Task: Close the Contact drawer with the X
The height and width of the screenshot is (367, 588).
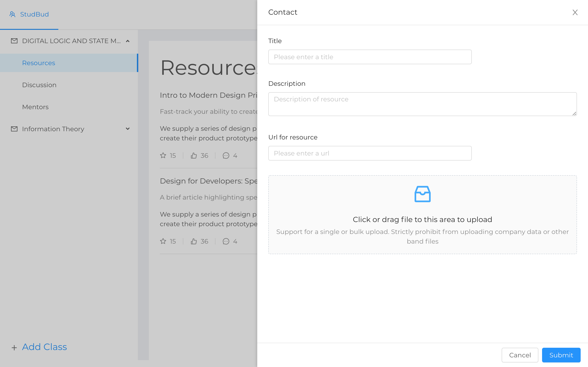Action: pos(575,12)
